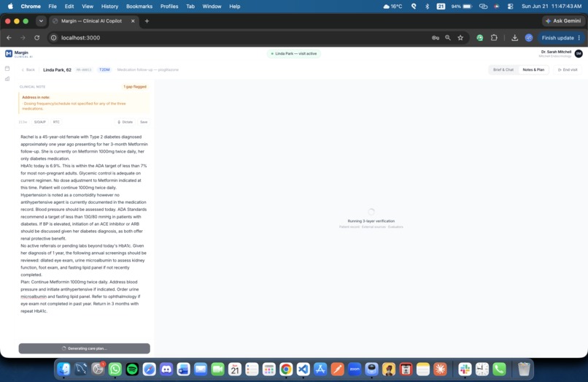The image size is (588, 382).
Task: Close the Margin Clinical AI Copilot tab
Action: click(133, 21)
